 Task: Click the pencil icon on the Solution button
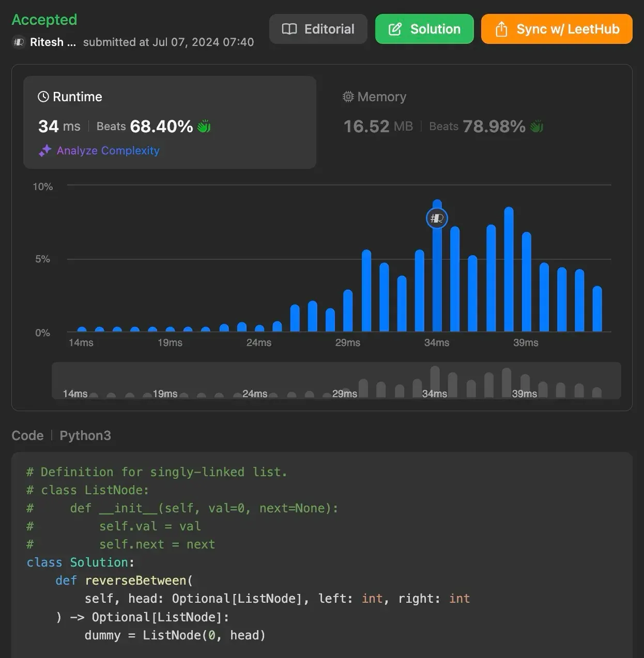[395, 29]
